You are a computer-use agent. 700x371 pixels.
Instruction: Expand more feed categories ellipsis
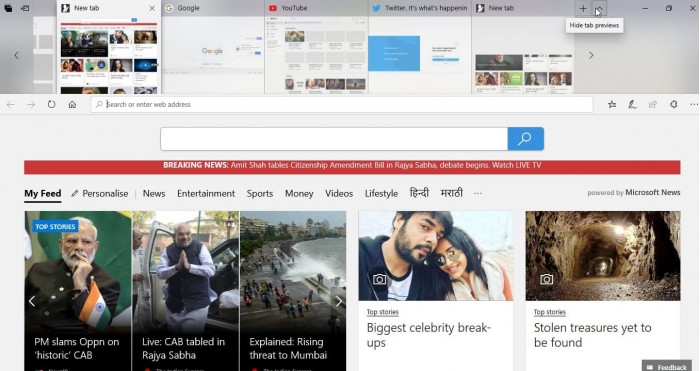click(478, 193)
